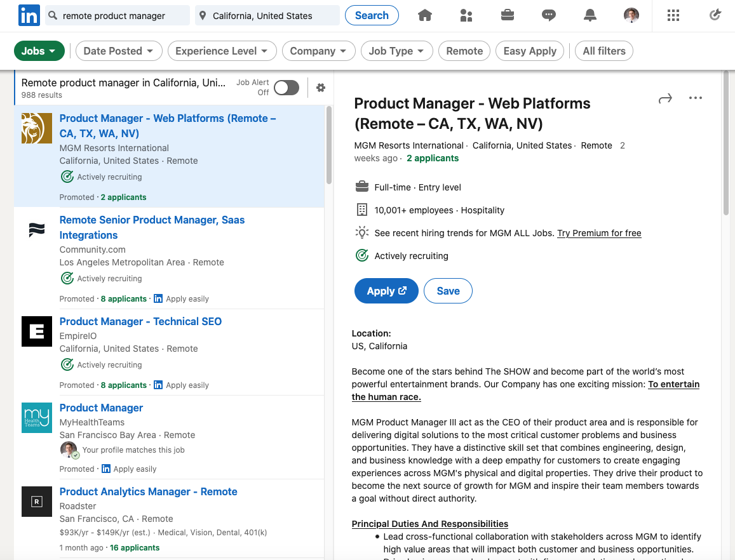Open the Jobs briefcase icon
735x560 pixels.
pos(507,15)
